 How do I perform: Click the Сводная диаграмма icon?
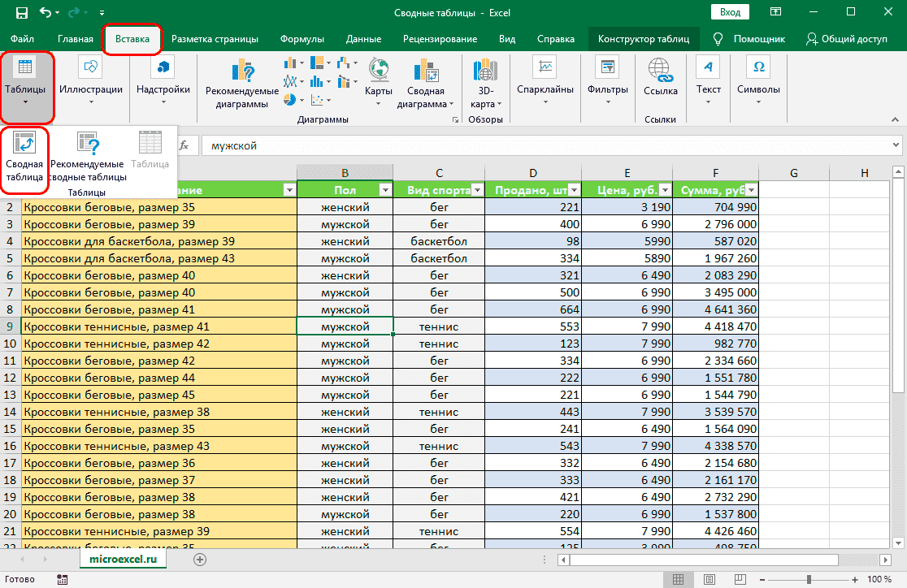426,71
